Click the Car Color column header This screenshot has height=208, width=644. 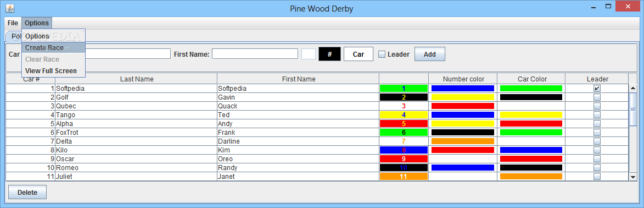click(531, 79)
